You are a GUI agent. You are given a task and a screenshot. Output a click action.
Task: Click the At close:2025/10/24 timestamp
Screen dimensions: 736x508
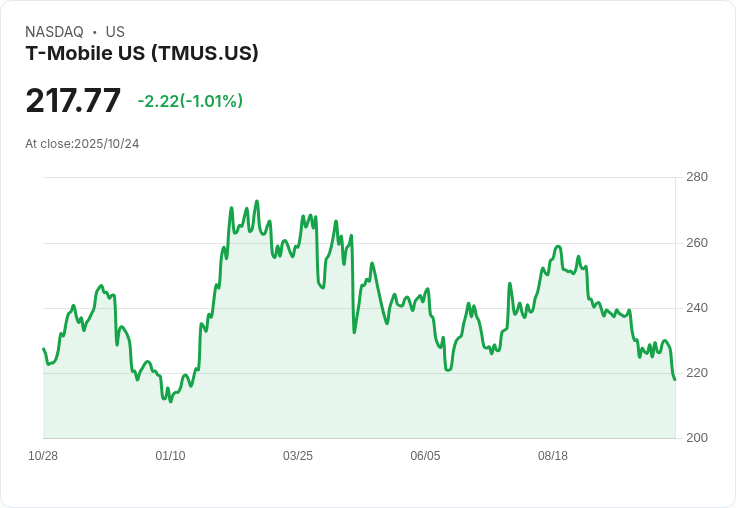[x=82, y=144]
